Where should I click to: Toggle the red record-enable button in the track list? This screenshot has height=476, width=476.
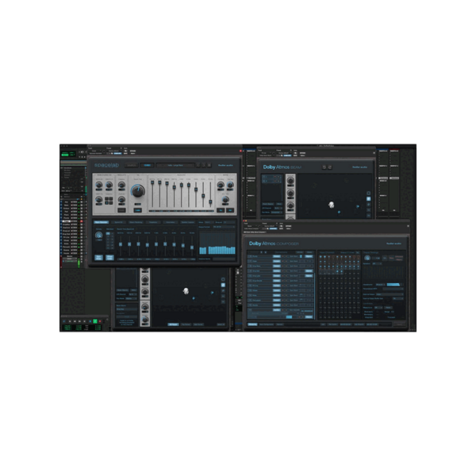pos(82,221)
